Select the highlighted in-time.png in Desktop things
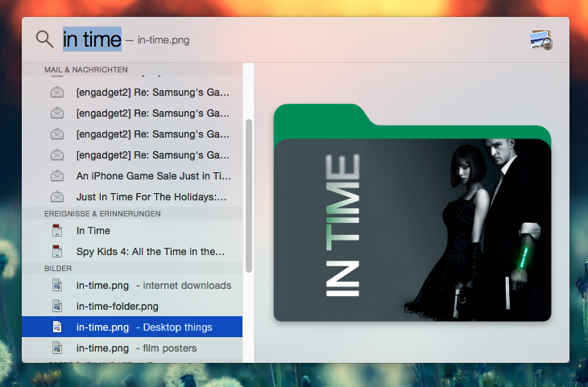The image size is (588, 387). click(132, 327)
